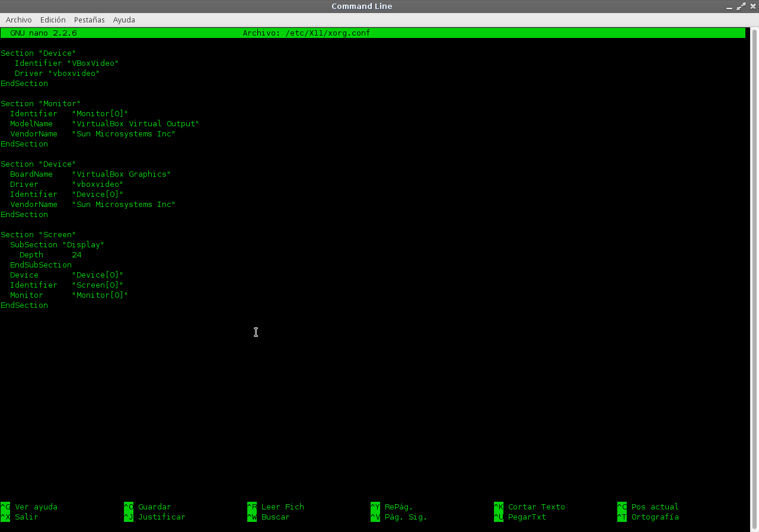Click the Depth 24 line
Viewport: 759px width, 532px height.
[x=50, y=254]
